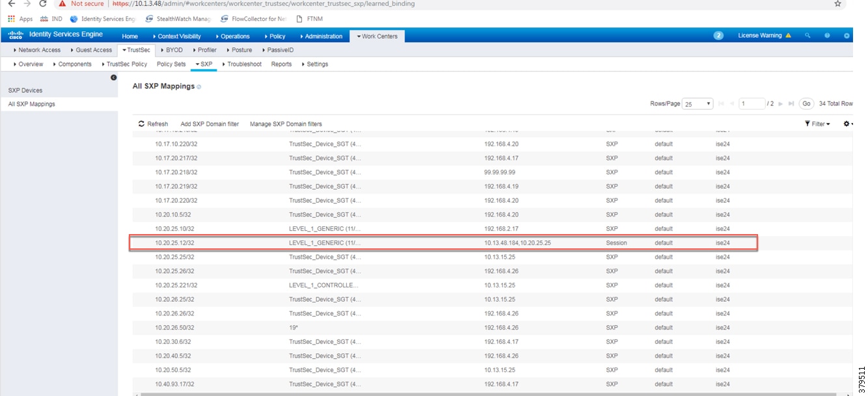Click the Not secure warning triangle icon
Viewport: 868px width, 396px height.
pyautogui.click(x=62, y=4)
